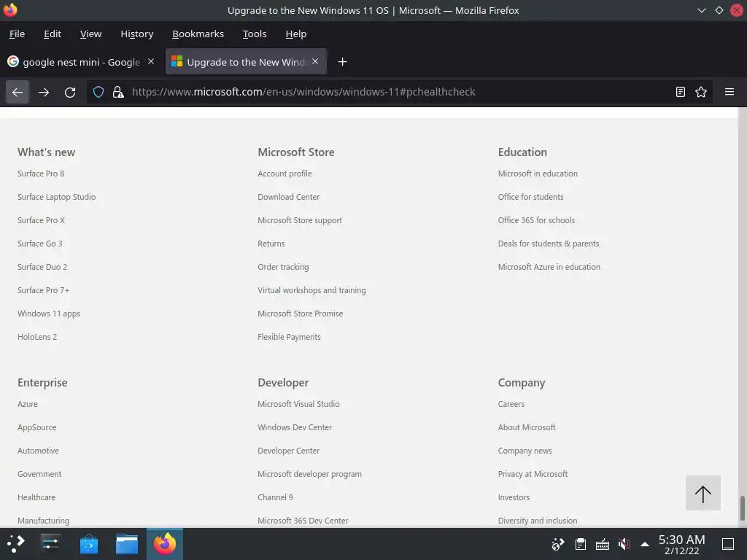Open virtual keyboard tray icon

point(602,544)
